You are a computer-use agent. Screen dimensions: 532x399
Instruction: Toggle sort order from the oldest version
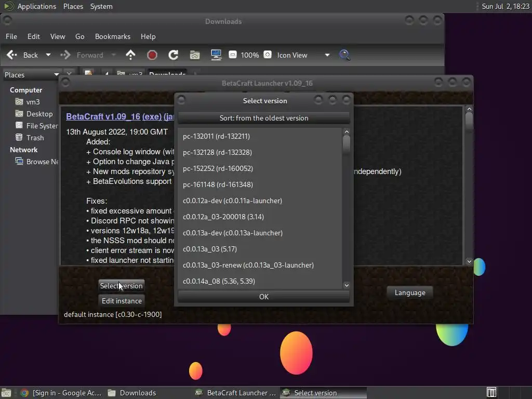263,118
